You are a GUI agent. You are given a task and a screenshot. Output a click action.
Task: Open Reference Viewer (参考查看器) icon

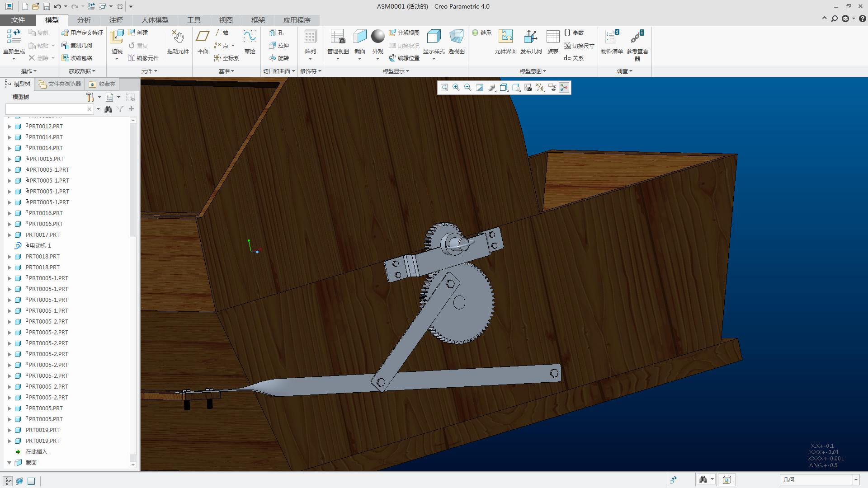coord(637,37)
